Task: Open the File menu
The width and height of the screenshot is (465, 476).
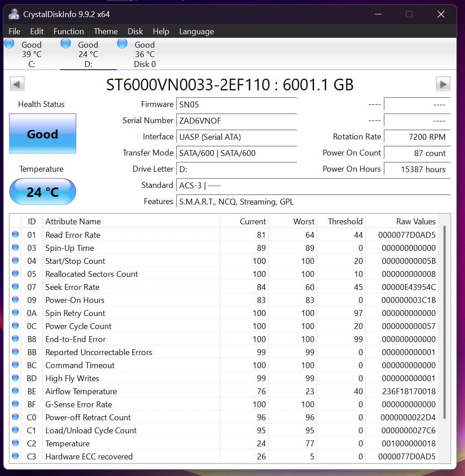Action: point(14,31)
